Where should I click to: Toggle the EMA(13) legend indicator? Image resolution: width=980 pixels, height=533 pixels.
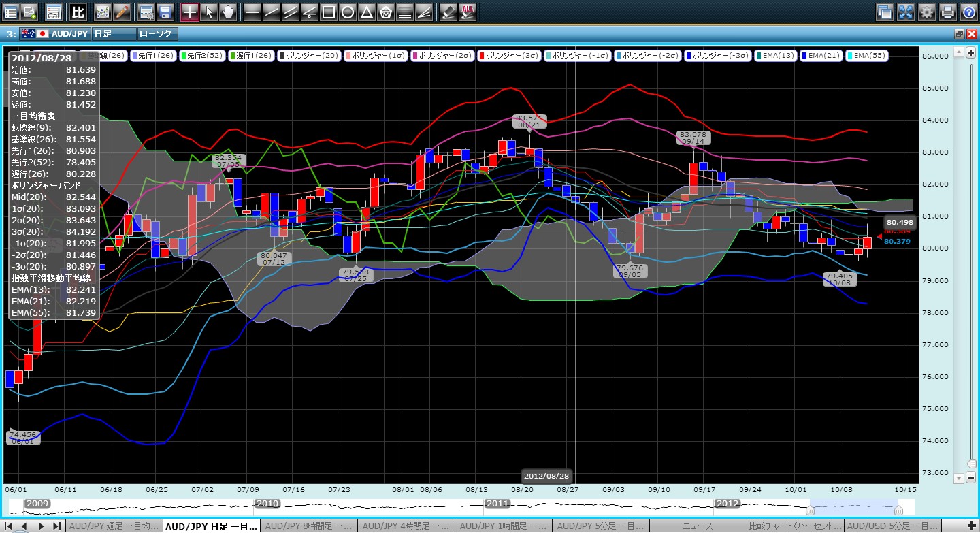point(778,56)
